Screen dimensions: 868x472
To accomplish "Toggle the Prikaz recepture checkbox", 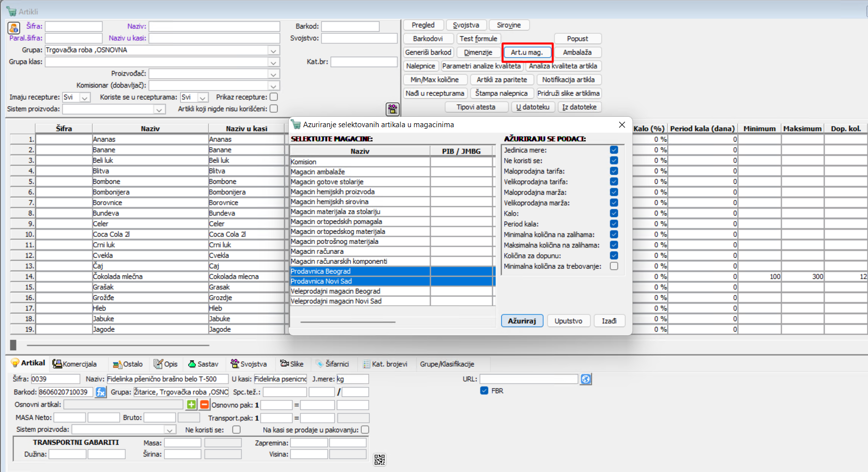I will (x=274, y=97).
